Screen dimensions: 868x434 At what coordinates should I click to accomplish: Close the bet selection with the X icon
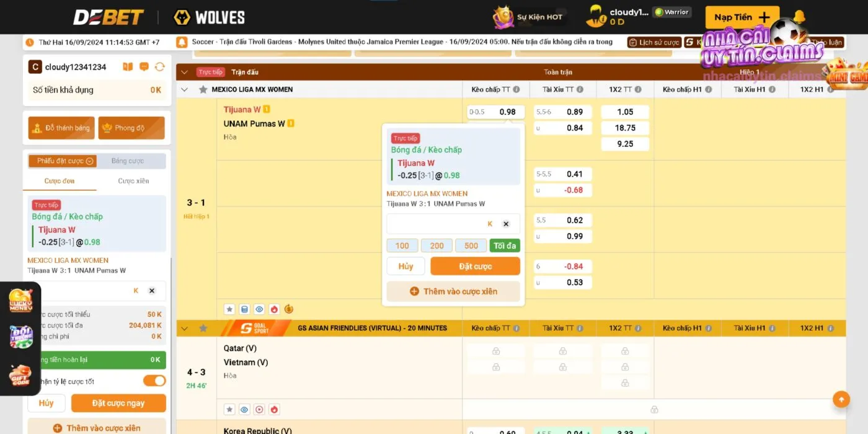click(152, 290)
